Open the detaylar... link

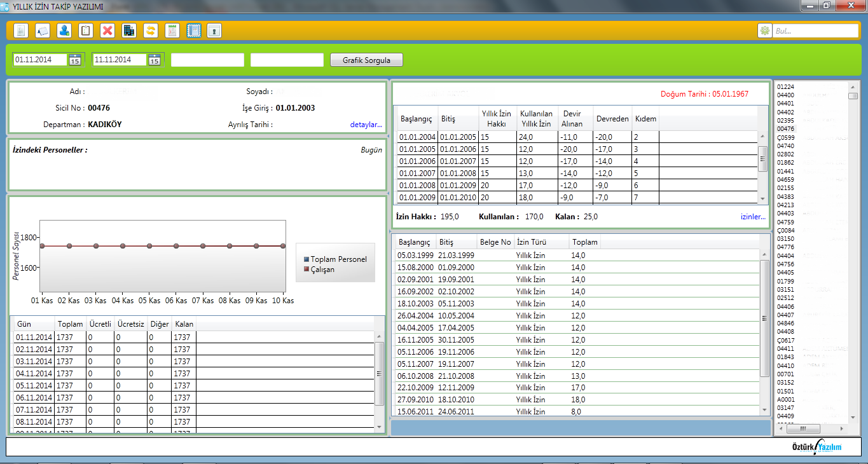[366, 125]
